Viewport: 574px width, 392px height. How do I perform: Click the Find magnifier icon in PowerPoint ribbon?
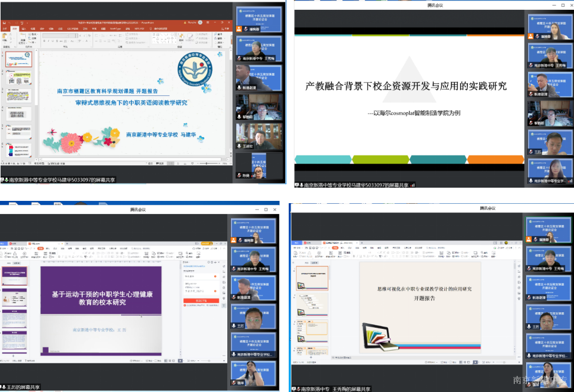[x=216, y=34]
